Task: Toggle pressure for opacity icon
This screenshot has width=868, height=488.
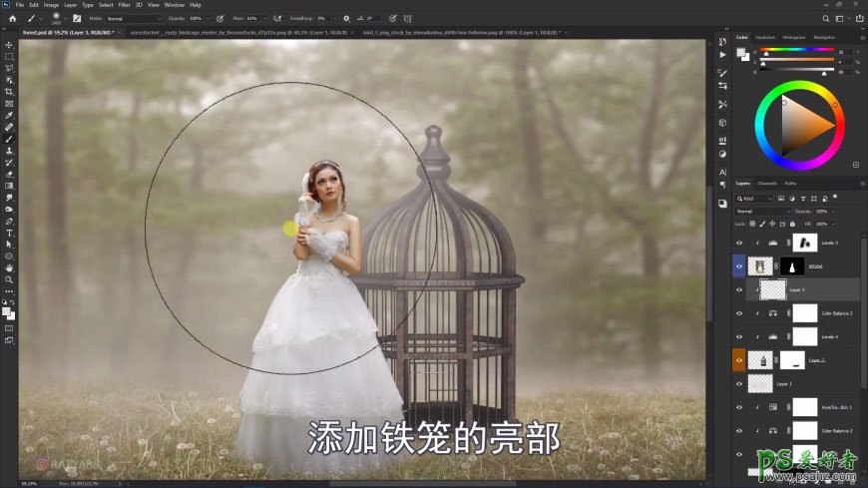Action: pos(220,18)
